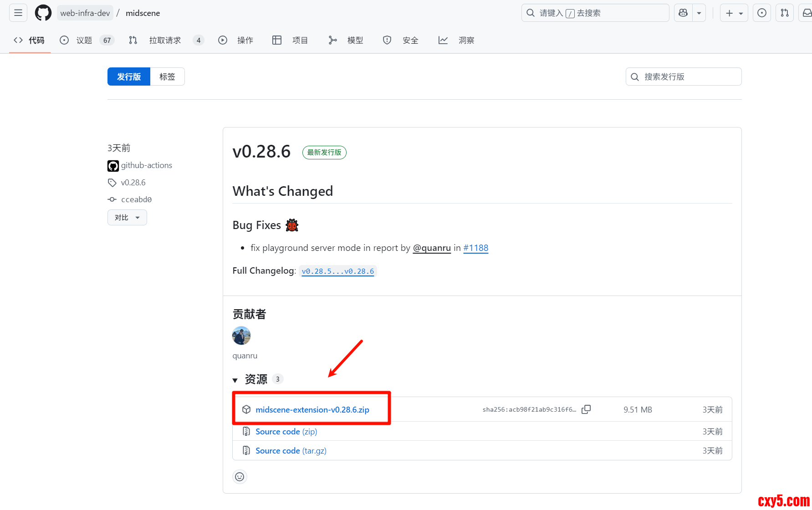Copy the sha256 checksum to clipboard

pyautogui.click(x=586, y=409)
